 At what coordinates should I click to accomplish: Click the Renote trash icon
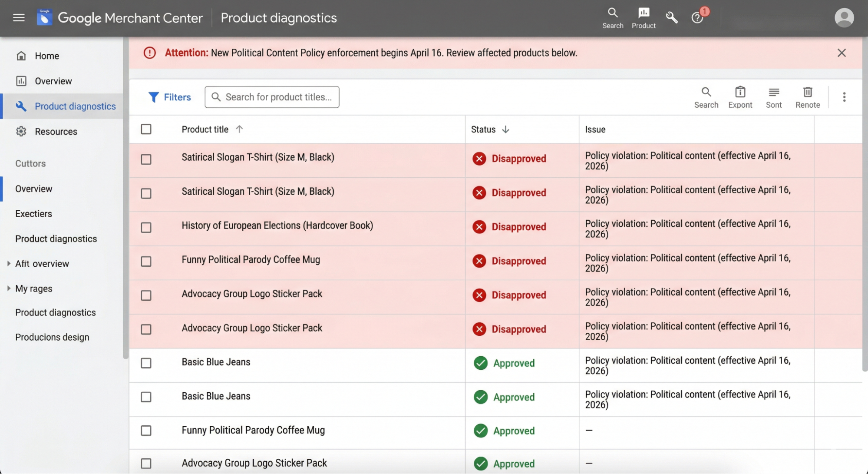(807, 97)
